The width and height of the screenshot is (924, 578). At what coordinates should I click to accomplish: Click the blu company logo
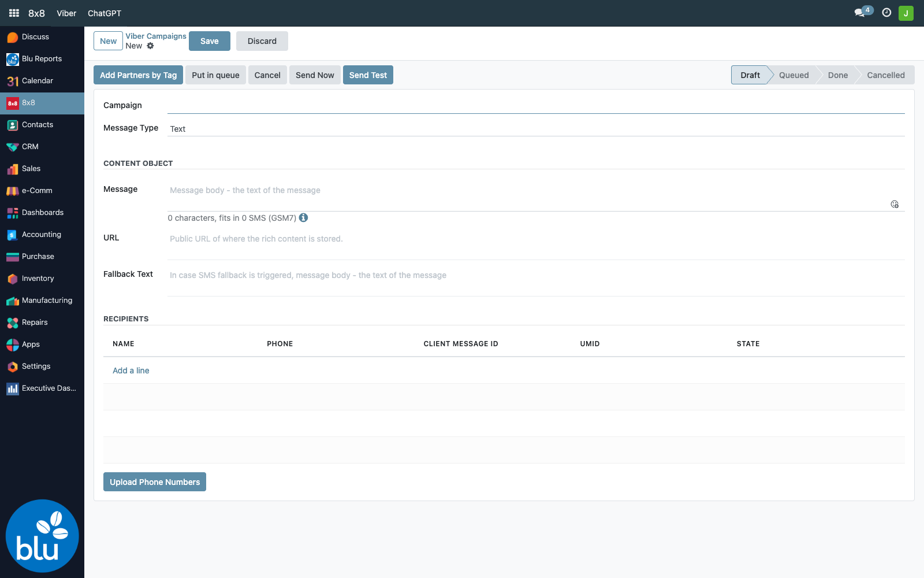click(x=42, y=536)
